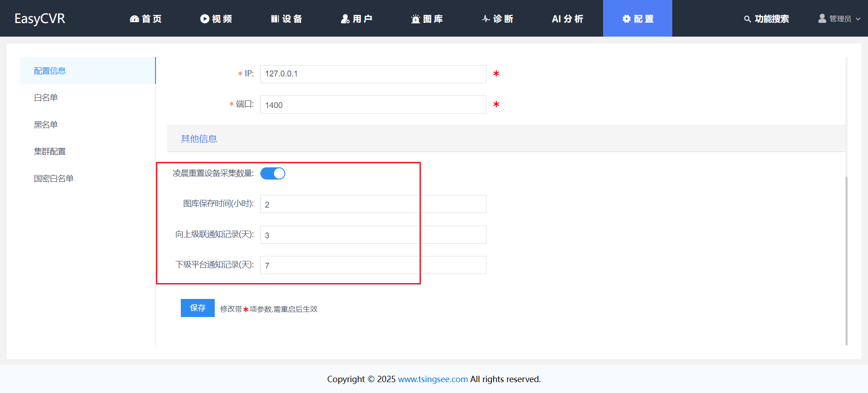This screenshot has width=868, height=393.
Task: Click the 端口 input field
Action: tap(373, 104)
